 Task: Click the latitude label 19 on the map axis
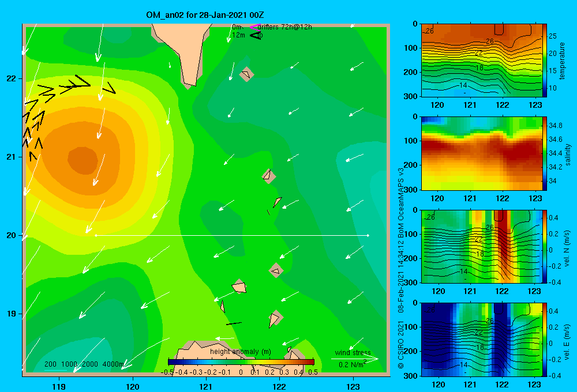(12, 314)
